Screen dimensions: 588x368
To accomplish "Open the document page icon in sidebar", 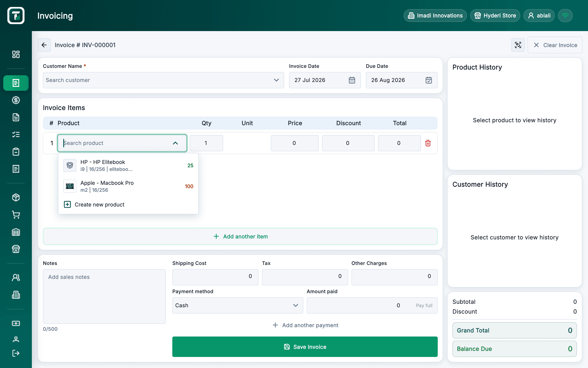I will click(x=16, y=117).
